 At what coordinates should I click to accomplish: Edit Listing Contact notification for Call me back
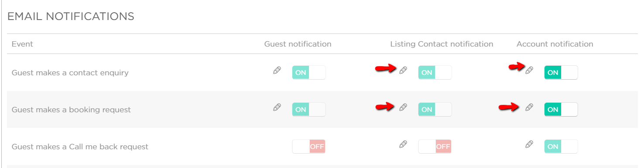coord(403,144)
